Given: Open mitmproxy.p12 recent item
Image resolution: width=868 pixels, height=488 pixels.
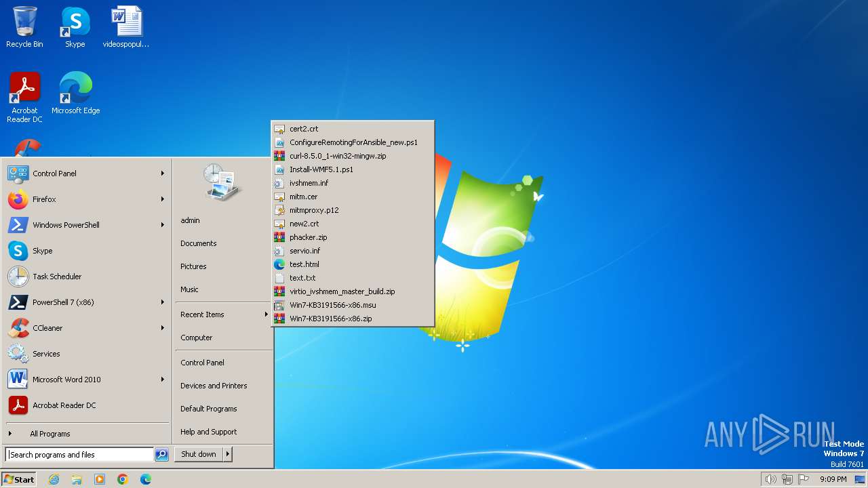Looking at the screenshot, I should pos(352,210).
